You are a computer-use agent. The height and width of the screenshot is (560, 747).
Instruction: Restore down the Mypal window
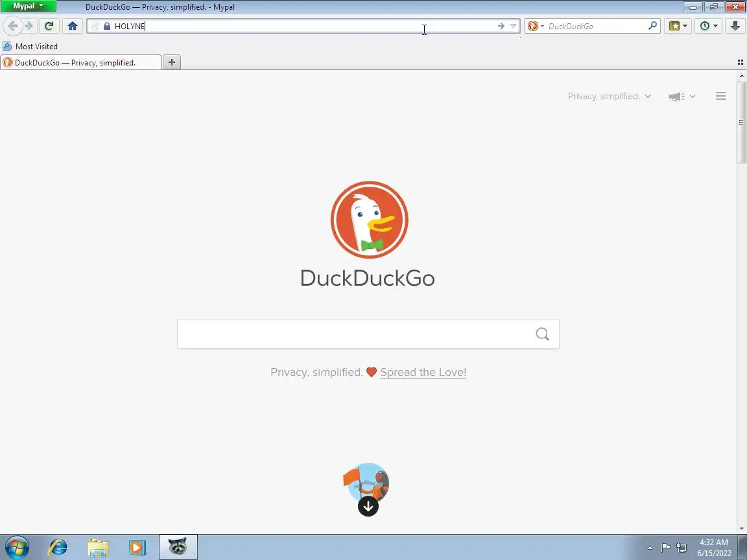[x=714, y=6]
